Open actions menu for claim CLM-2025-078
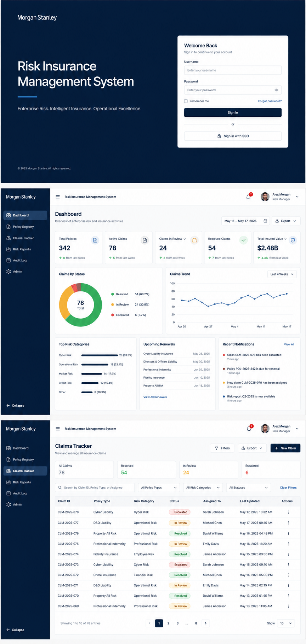The width and height of the screenshot is (306, 644). tap(289, 512)
